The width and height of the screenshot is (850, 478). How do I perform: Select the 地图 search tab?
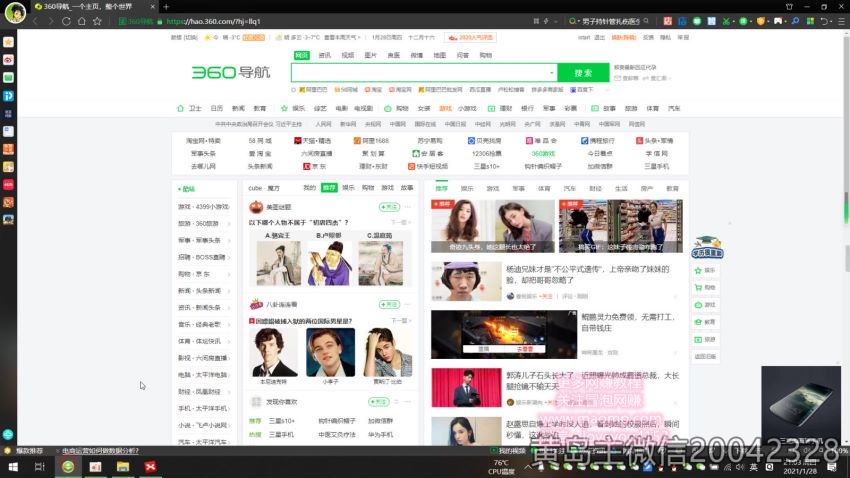pyautogui.click(x=440, y=55)
